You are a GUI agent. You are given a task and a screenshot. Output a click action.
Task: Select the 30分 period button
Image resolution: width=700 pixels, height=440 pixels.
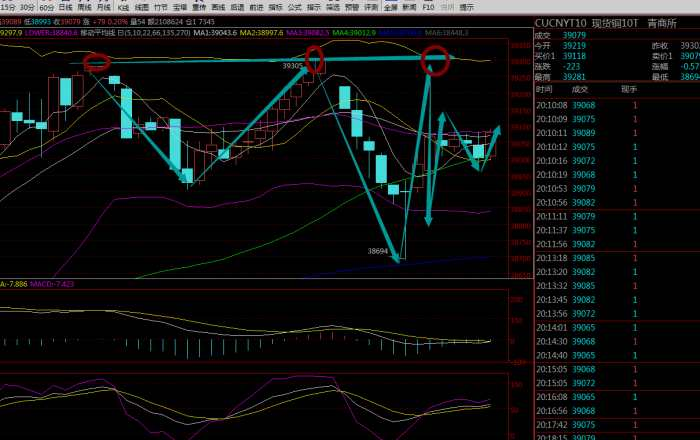click(x=26, y=7)
